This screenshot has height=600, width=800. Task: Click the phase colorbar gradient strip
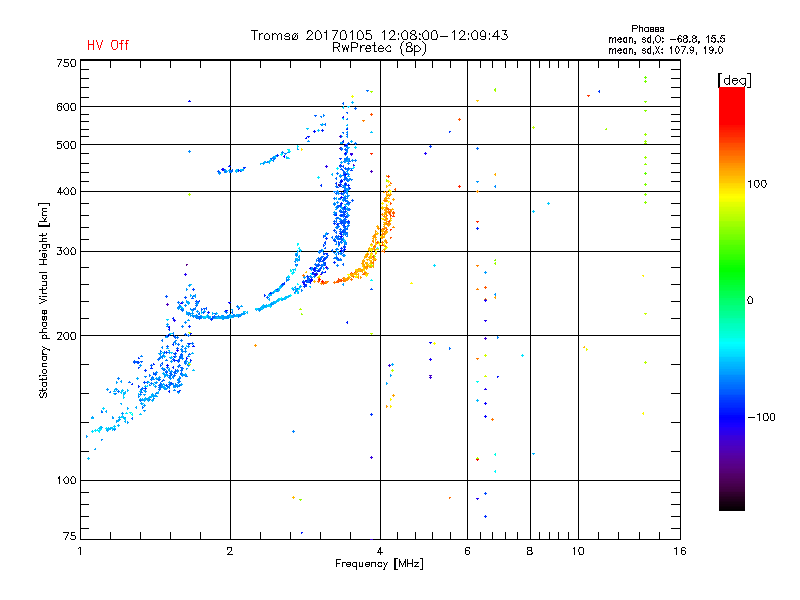(732, 298)
